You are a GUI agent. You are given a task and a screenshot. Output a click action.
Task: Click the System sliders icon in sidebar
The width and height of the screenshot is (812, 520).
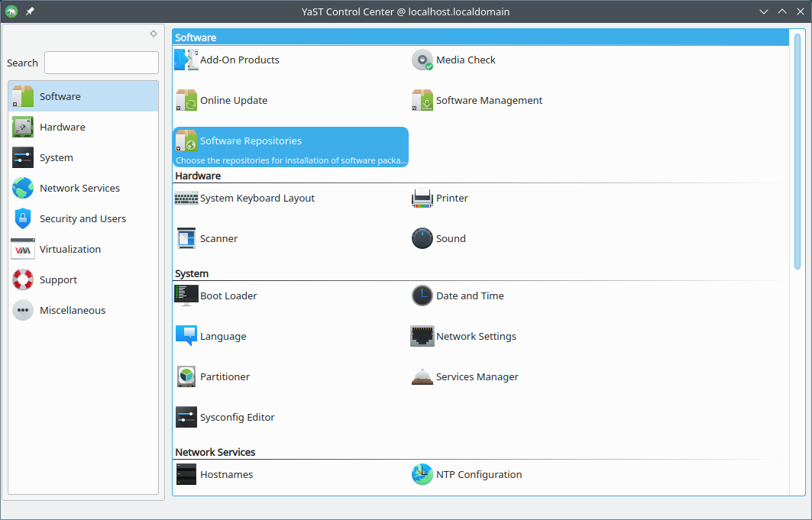pos(23,157)
